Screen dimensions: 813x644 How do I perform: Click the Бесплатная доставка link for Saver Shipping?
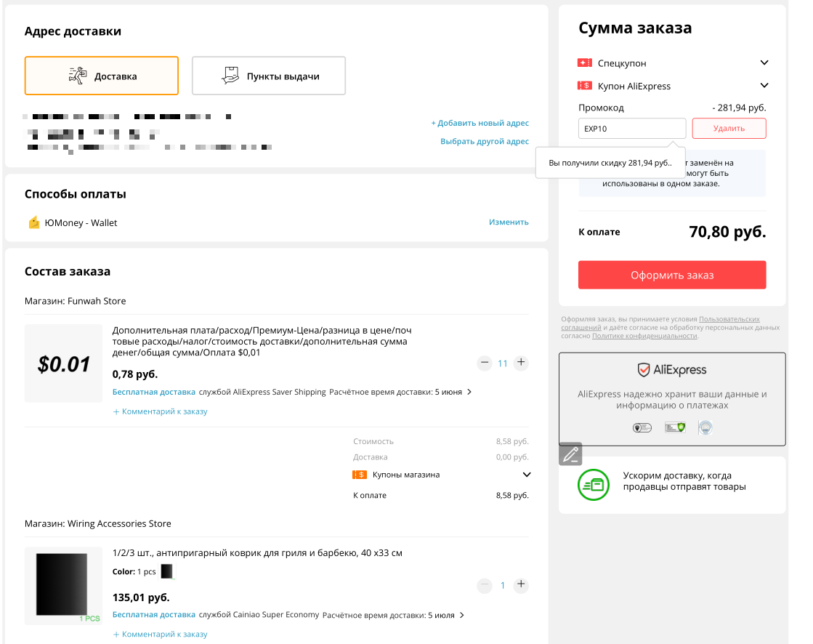tap(154, 392)
